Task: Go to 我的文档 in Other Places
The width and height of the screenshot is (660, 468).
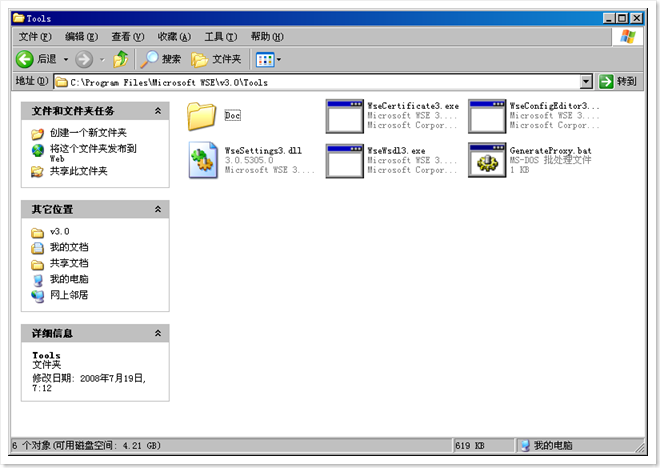Action: click(x=69, y=247)
